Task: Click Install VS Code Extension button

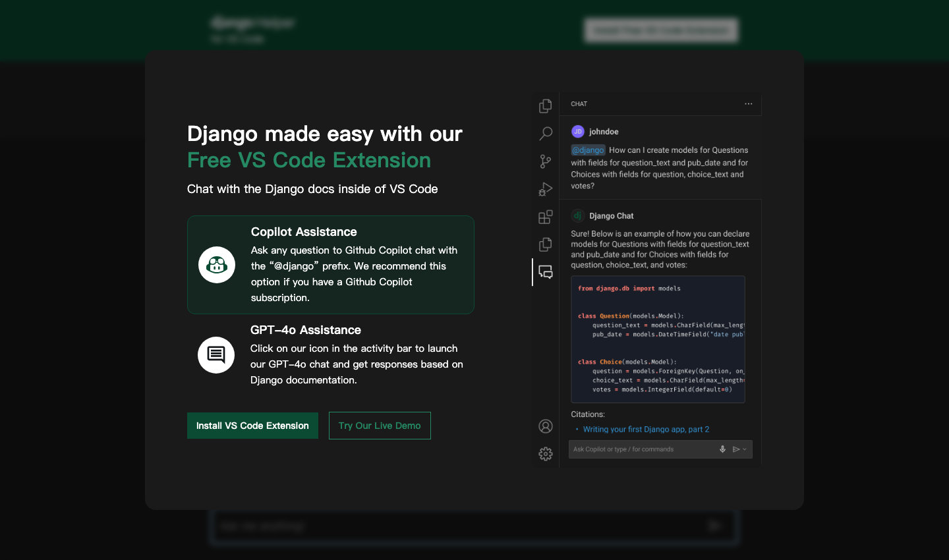Action: point(252,426)
